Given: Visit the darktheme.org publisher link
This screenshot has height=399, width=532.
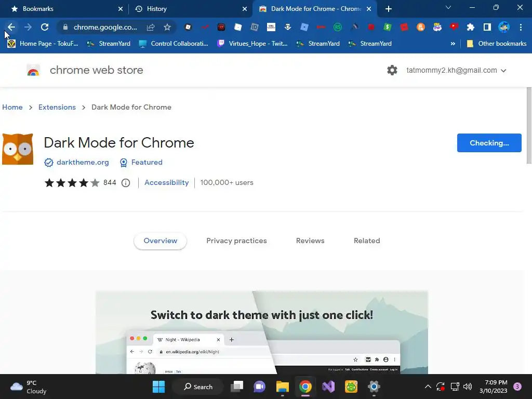Looking at the screenshot, I should [83, 163].
